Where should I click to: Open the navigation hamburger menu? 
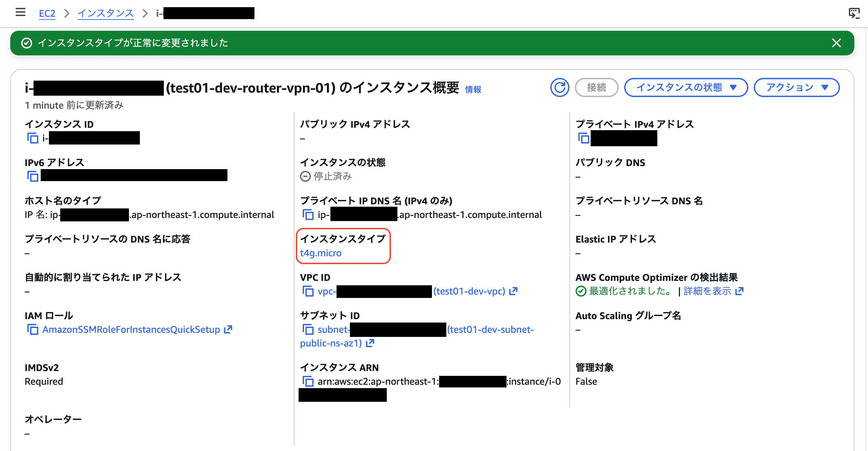[x=20, y=12]
